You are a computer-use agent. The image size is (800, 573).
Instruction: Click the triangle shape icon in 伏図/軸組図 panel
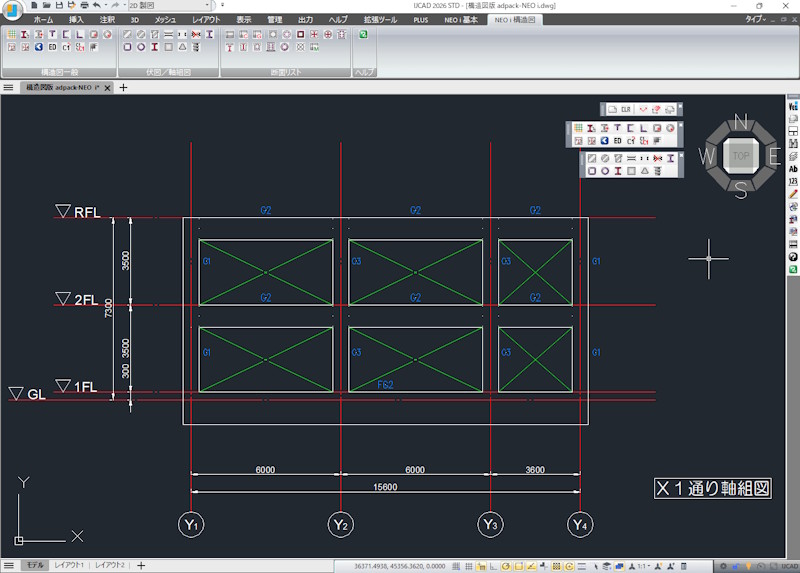tap(182, 47)
